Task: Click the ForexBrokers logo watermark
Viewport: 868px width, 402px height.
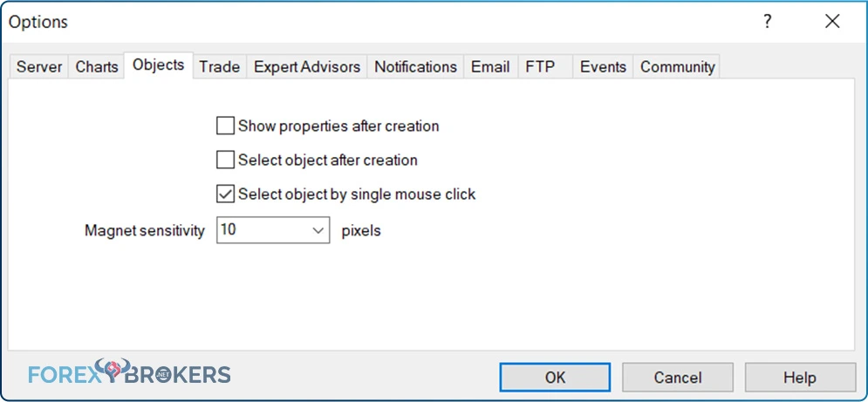Action: [129, 373]
